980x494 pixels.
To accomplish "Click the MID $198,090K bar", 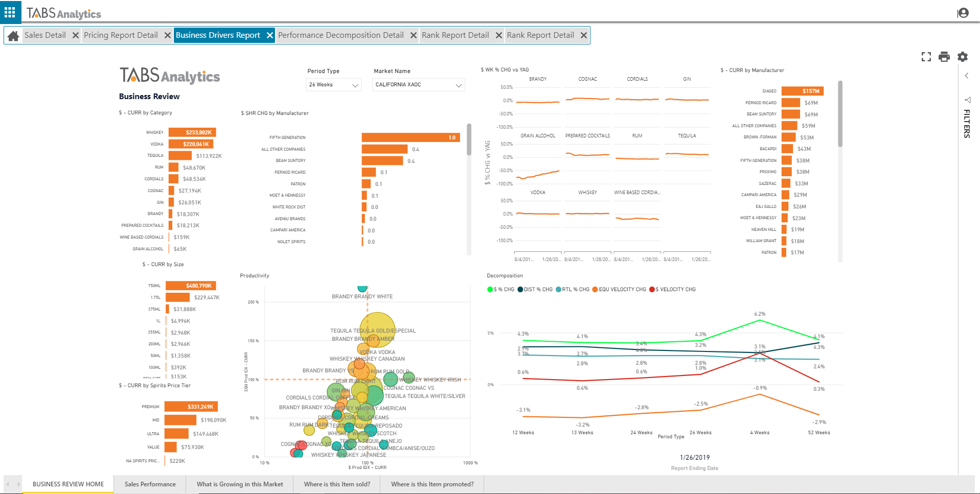I will (x=180, y=420).
